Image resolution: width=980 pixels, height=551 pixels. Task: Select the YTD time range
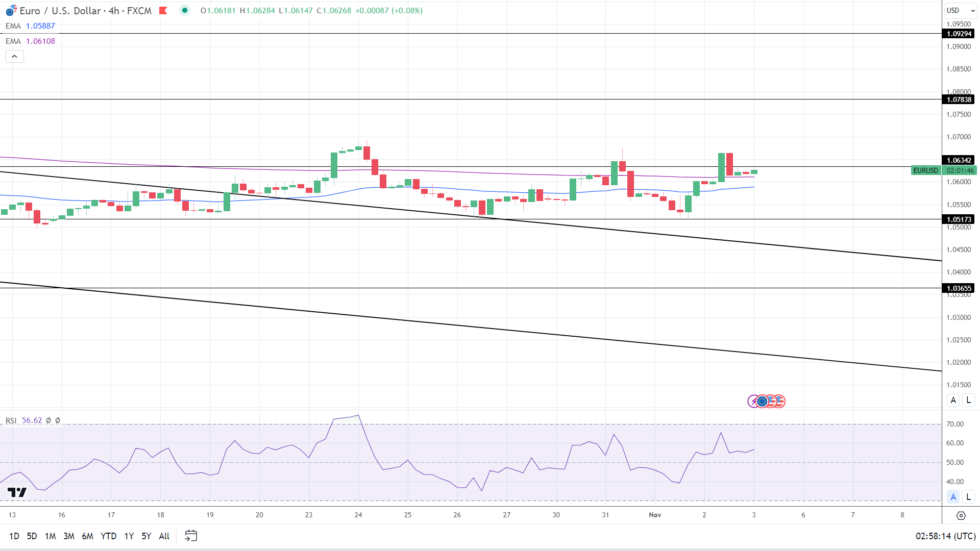pyautogui.click(x=109, y=536)
